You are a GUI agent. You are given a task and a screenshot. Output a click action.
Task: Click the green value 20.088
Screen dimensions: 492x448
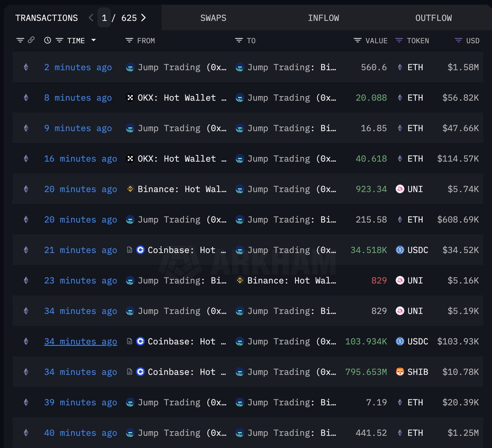pos(371,98)
